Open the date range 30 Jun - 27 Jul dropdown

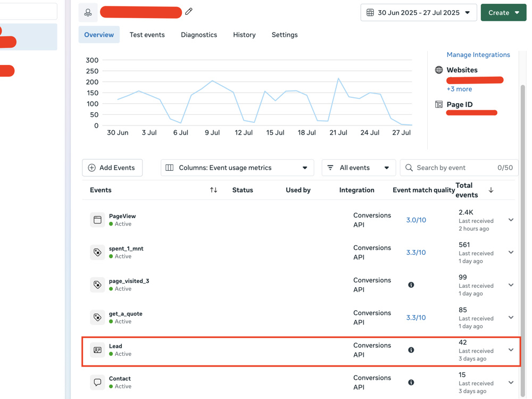point(418,13)
